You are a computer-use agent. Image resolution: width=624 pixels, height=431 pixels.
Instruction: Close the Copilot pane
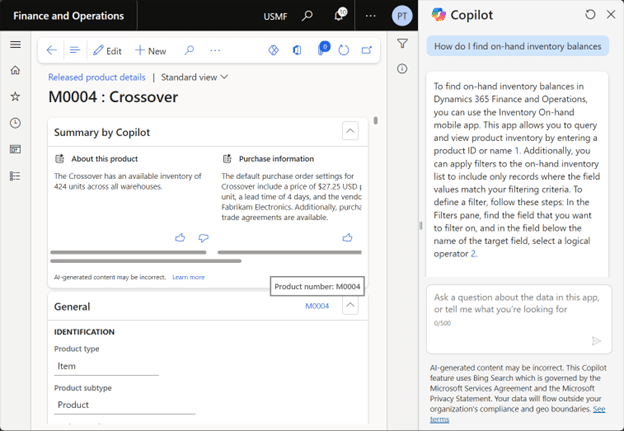[x=611, y=15]
